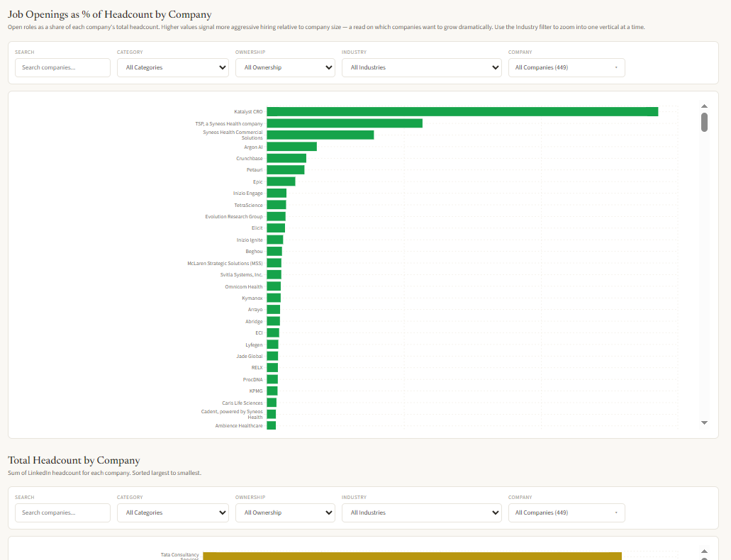Image resolution: width=731 pixels, height=560 pixels.
Task: Open the top chart's All Companies (449) dropdown
Action: pyautogui.click(x=567, y=67)
